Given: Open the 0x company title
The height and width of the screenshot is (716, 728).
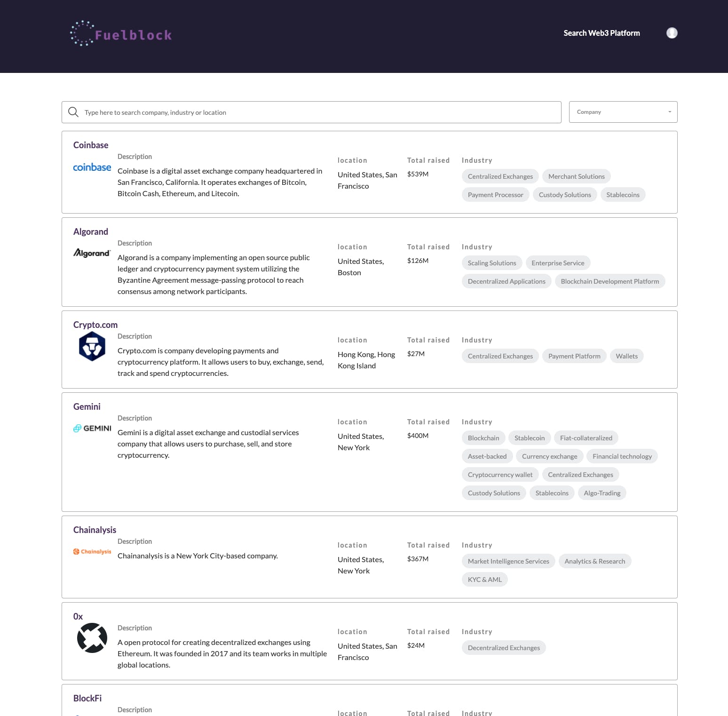Looking at the screenshot, I should 78,616.
